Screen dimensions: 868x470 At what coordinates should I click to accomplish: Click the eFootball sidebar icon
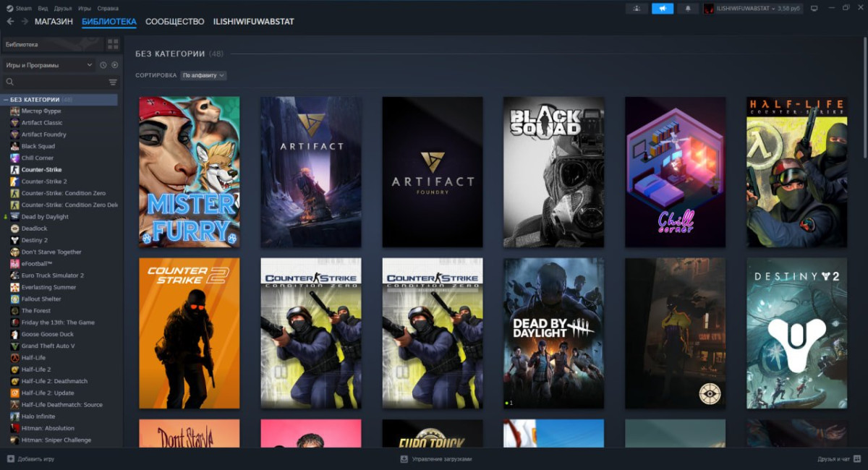click(14, 264)
